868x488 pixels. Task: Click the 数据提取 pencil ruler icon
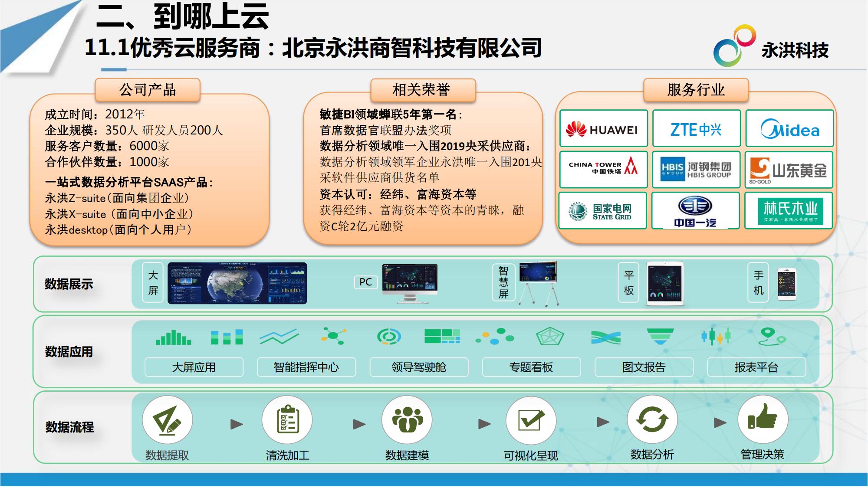(167, 420)
